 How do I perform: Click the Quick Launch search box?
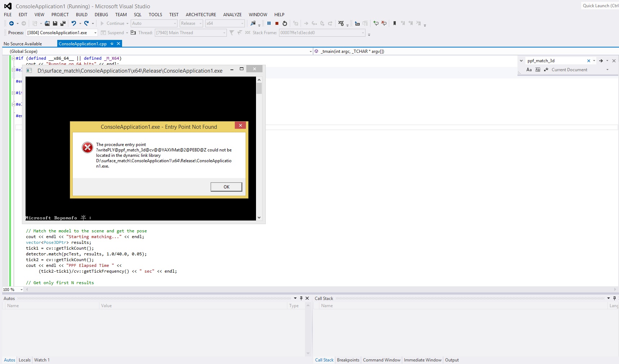(x=600, y=6)
